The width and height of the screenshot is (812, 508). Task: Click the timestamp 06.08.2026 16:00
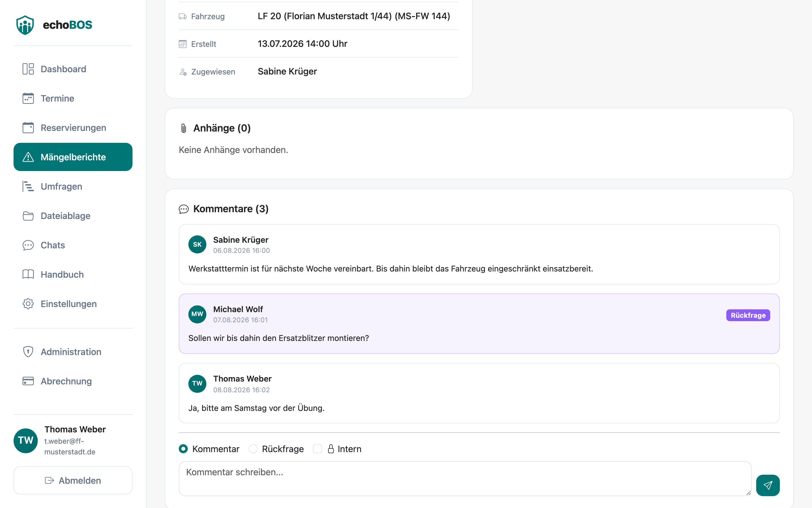click(x=241, y=250)
